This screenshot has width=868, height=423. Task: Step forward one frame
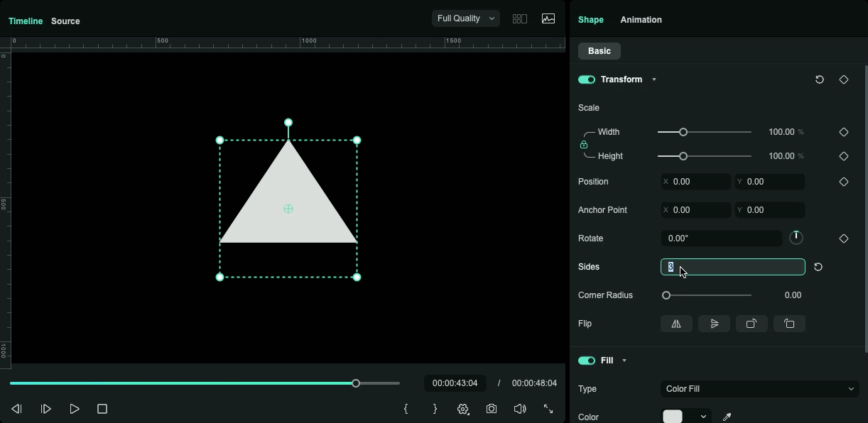pyautogui.click(x=46, y=409)
